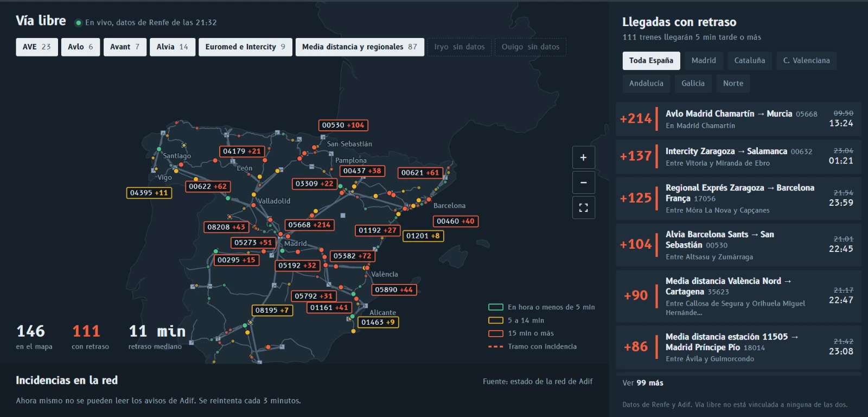Screen dimensions: 868x417
Task: Toggle the Avant 7 train filter
Action: click(125, 47)
